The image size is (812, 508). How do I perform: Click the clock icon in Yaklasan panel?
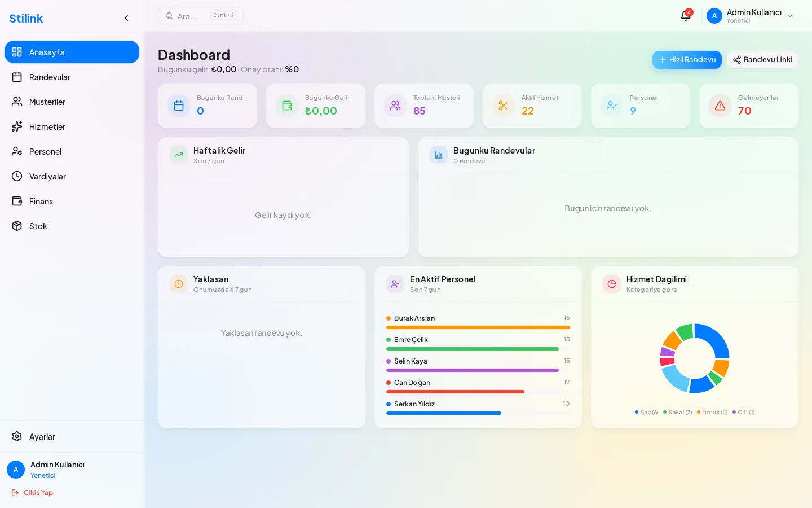[179, 283]
